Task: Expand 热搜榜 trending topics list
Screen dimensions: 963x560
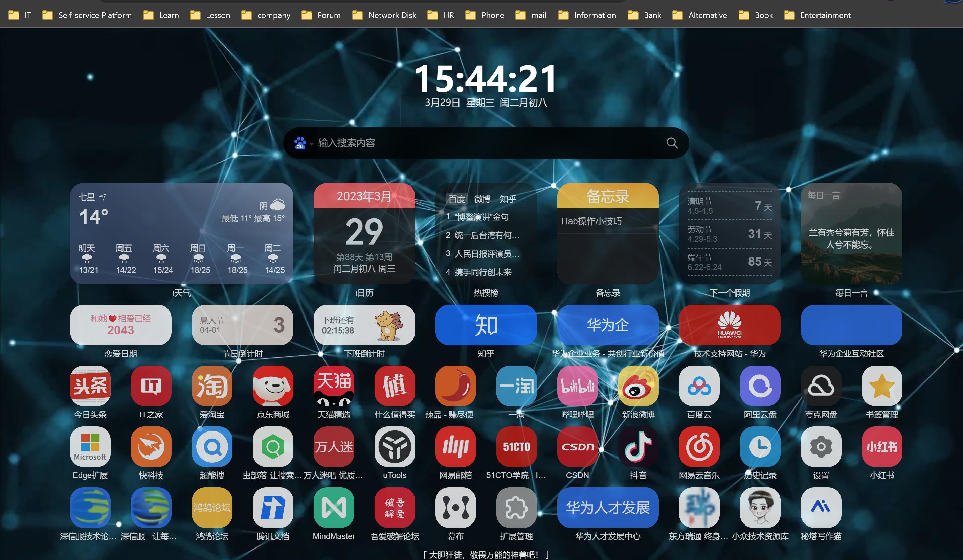Action: coord(486,292)
